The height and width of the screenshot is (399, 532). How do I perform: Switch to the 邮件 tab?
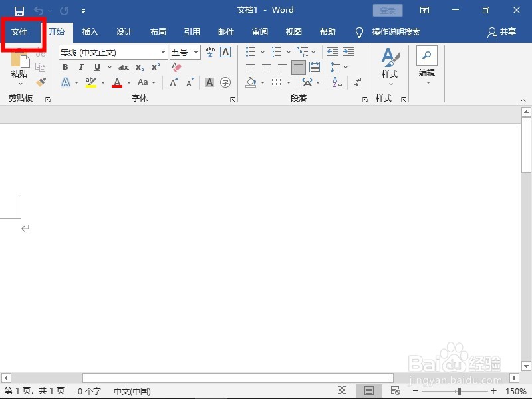tap(226, 31)
